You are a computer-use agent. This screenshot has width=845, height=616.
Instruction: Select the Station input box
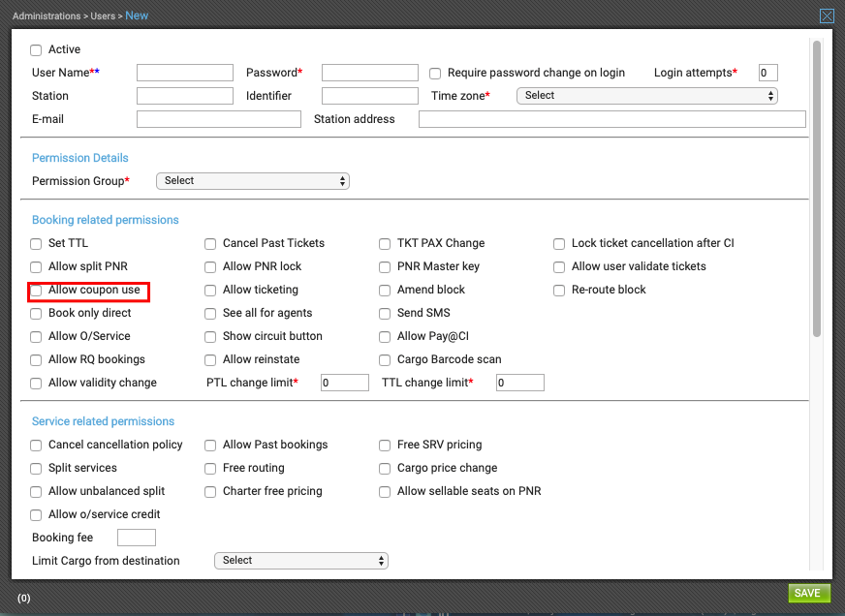click(185, 96)
